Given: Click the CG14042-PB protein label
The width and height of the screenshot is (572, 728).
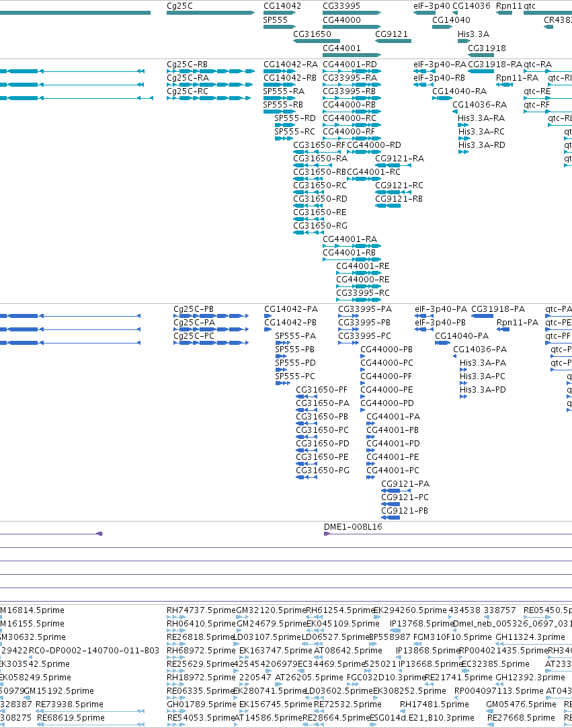Looking at the screenshot, I should [290, 322].
